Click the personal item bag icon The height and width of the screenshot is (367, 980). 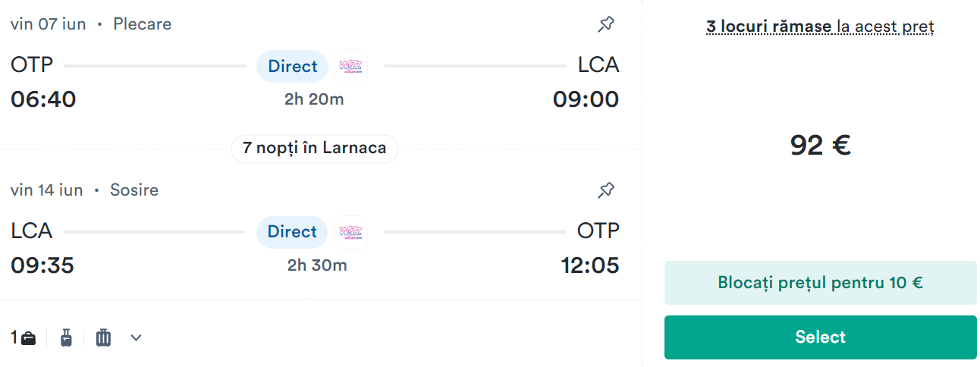[x=28, y=338]
